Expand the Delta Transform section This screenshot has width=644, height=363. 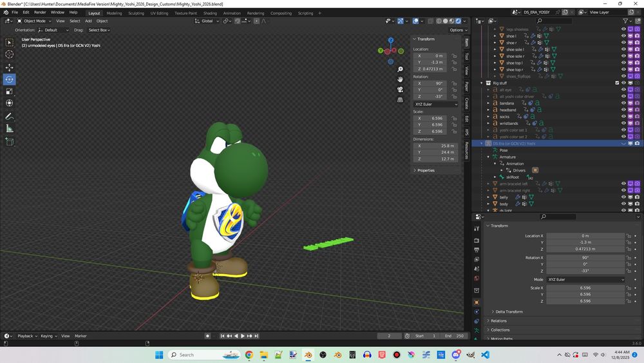coord(509,311)
